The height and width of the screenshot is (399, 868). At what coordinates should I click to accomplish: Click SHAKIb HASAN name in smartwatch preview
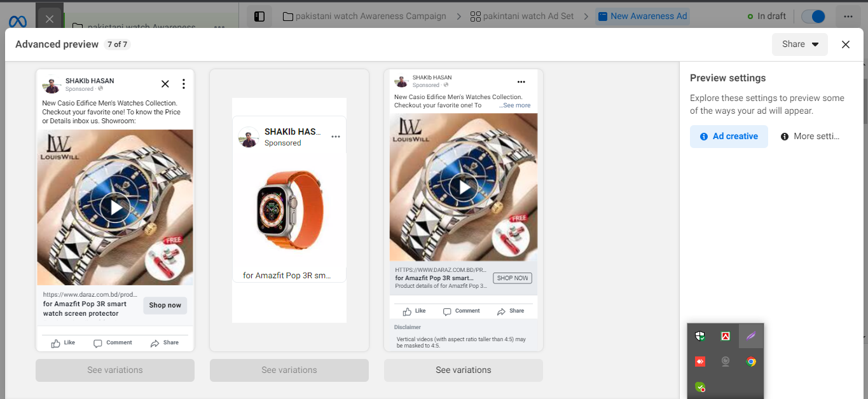point(293,132)
